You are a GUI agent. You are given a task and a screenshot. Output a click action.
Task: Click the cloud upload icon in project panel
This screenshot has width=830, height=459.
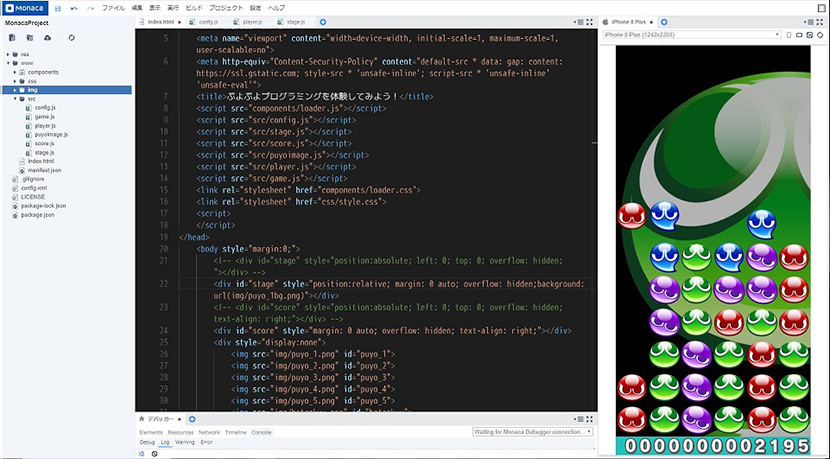click(x=48, y=38)
